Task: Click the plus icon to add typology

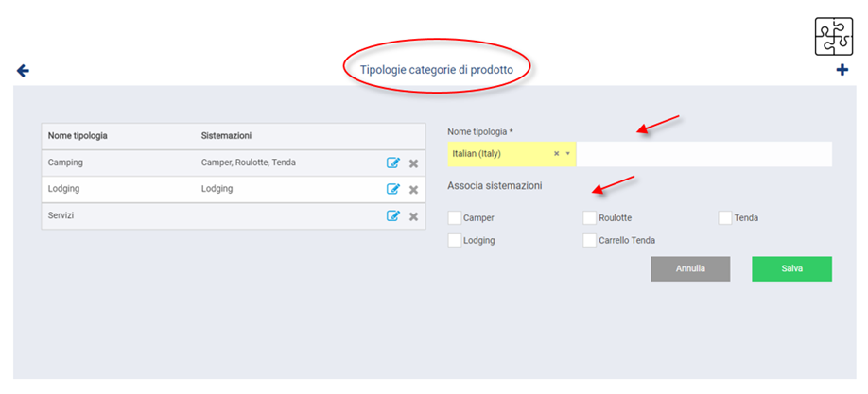Action: (x=842, y=71)
